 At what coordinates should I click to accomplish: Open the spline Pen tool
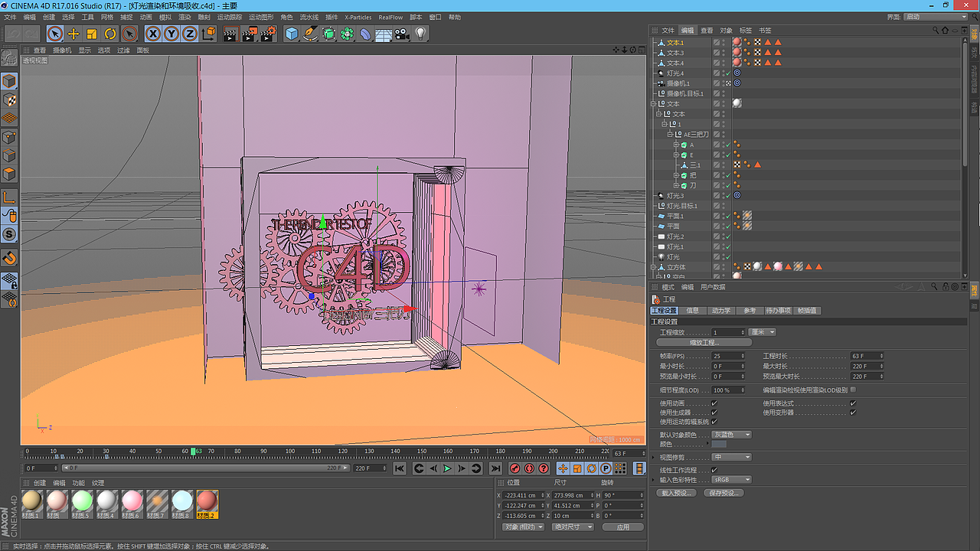pos(310,34)
